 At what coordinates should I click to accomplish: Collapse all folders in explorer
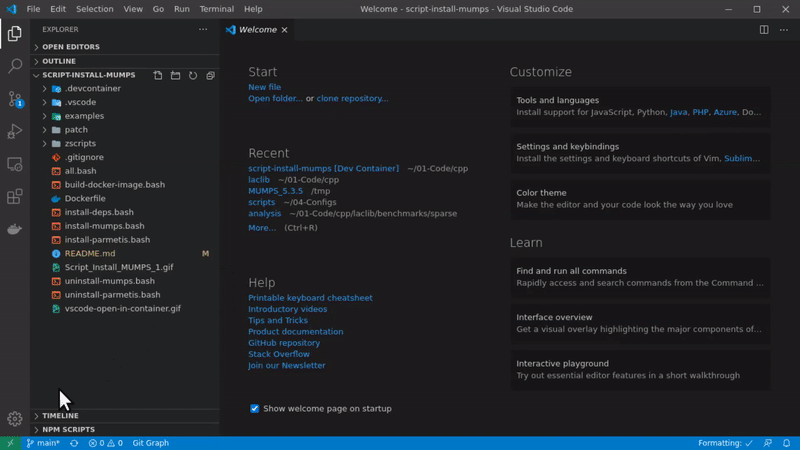pos(210,75)
